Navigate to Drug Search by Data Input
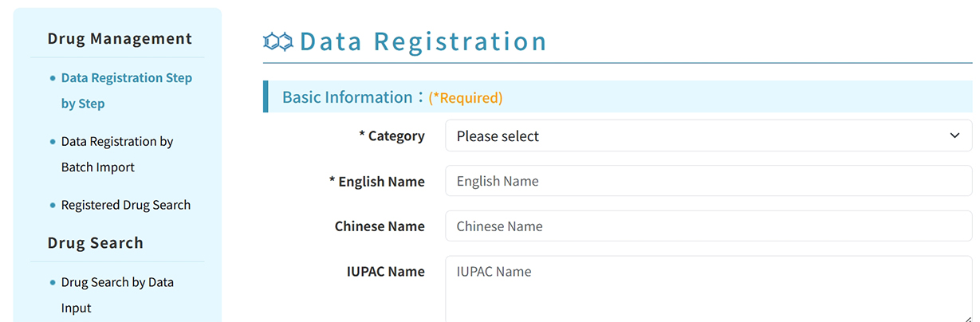 tap(117, 295)
